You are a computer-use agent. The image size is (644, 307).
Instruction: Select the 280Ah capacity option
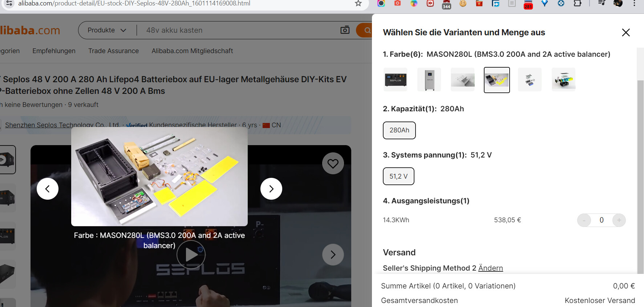(x=399, y=130)
